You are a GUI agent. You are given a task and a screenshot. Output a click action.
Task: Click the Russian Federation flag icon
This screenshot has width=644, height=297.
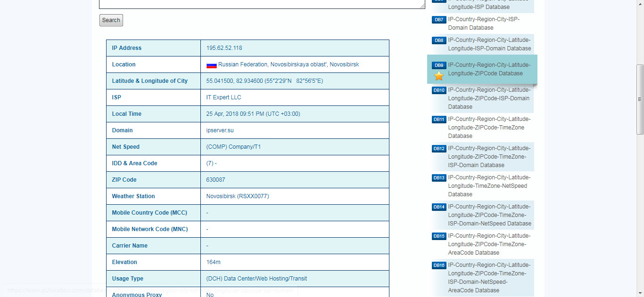211,65
